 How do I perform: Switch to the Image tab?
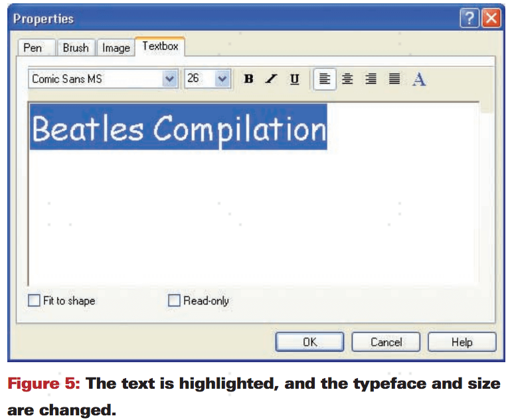pyautogui.click(x=116, y=48)
